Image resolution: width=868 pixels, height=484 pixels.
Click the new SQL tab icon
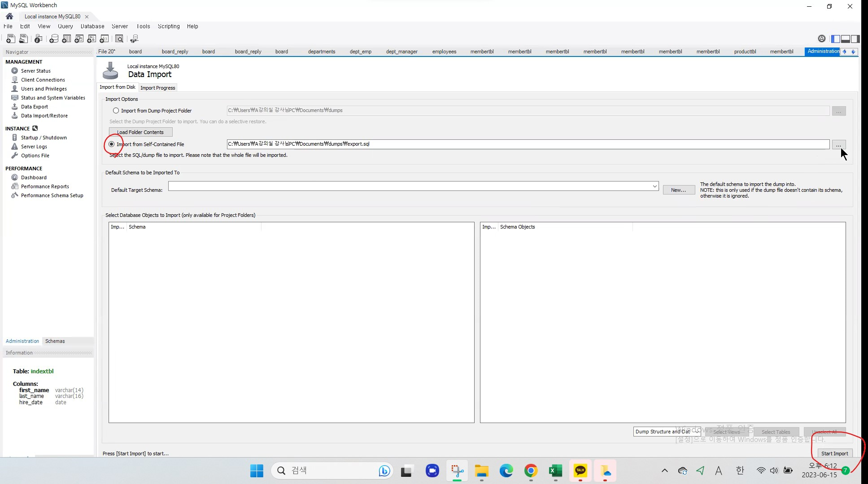10,39
